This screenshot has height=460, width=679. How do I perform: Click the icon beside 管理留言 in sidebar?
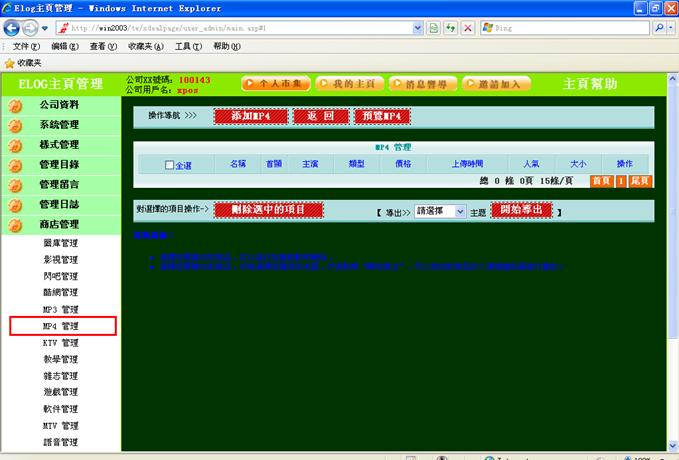point(15,185)
